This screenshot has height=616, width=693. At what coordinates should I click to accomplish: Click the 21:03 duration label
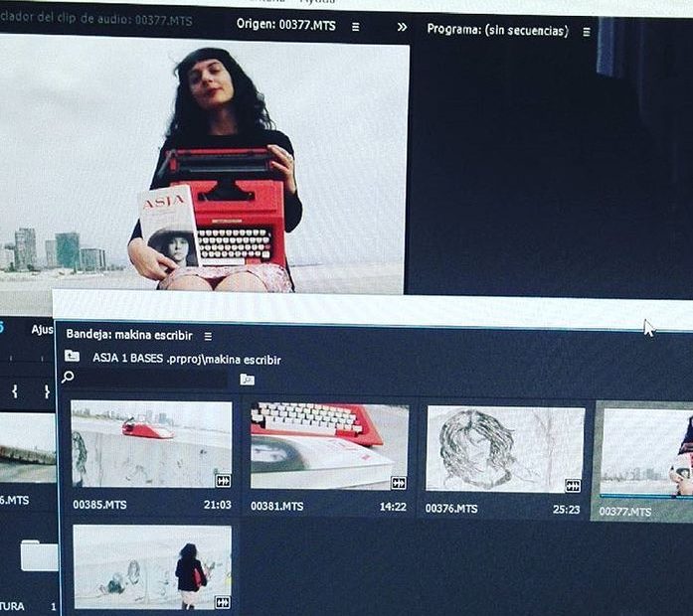218,505
